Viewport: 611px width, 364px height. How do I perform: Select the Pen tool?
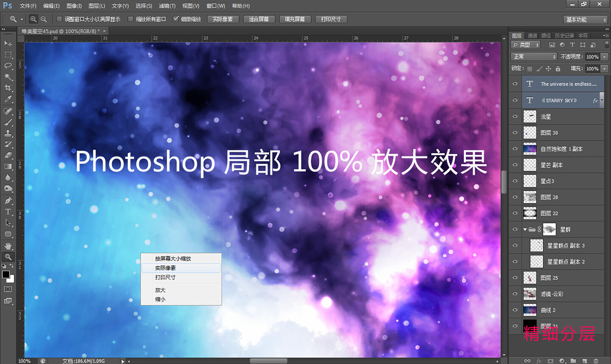[x=8, y=201]
